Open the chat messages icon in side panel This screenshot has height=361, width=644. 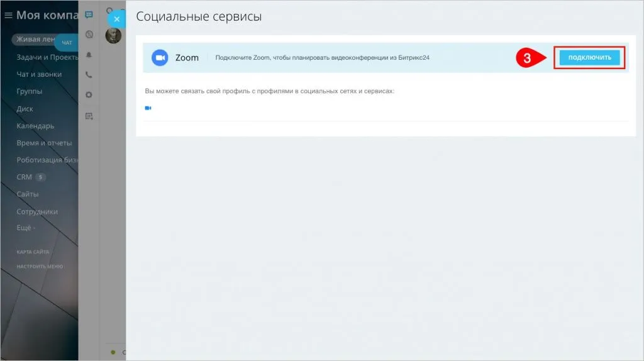pyautogui.click(x=89, y=14)
